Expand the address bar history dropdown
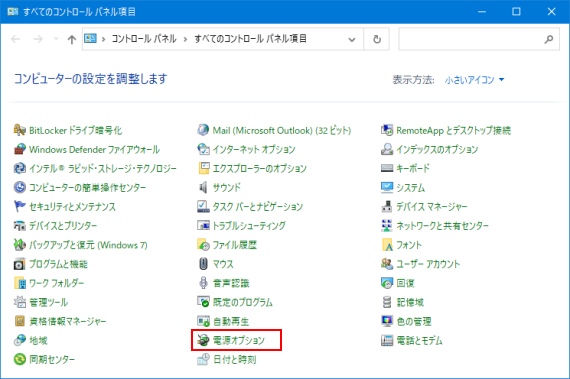 pos(352,39)
